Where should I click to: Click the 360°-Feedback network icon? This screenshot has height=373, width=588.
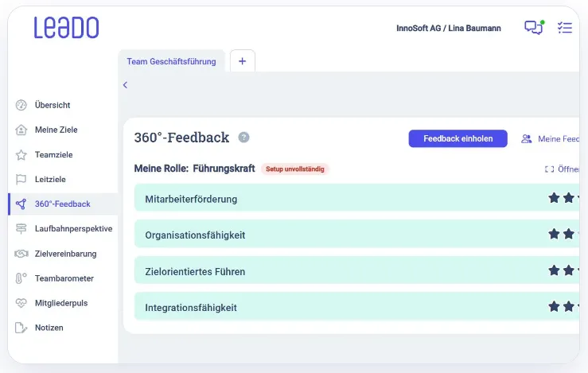(x=21, y=204)
